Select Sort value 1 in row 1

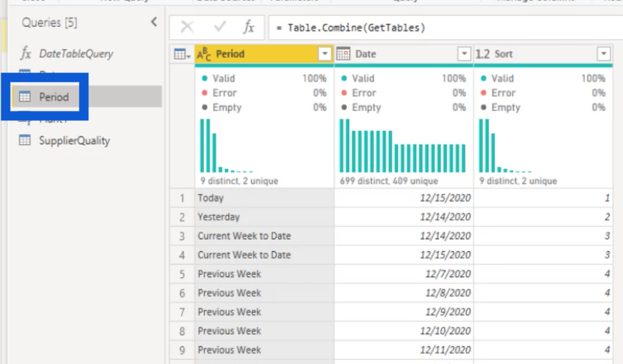(x=543, y=198)
